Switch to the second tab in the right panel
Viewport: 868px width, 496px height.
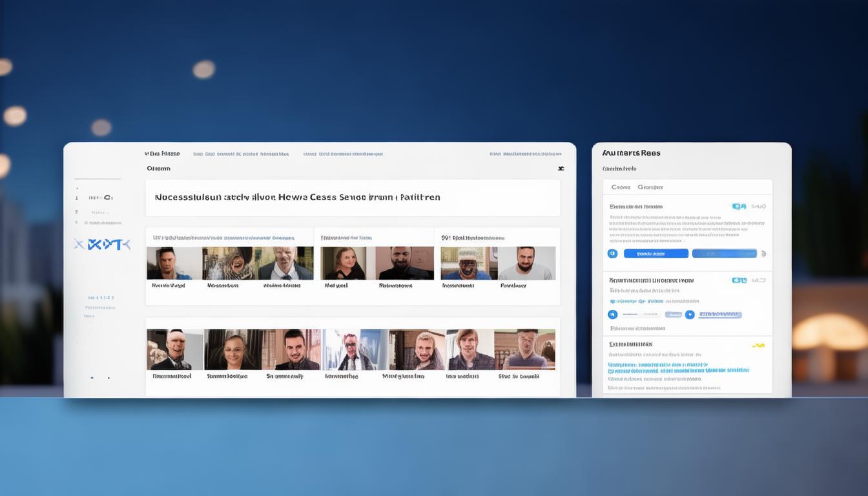tap(650, 187)
